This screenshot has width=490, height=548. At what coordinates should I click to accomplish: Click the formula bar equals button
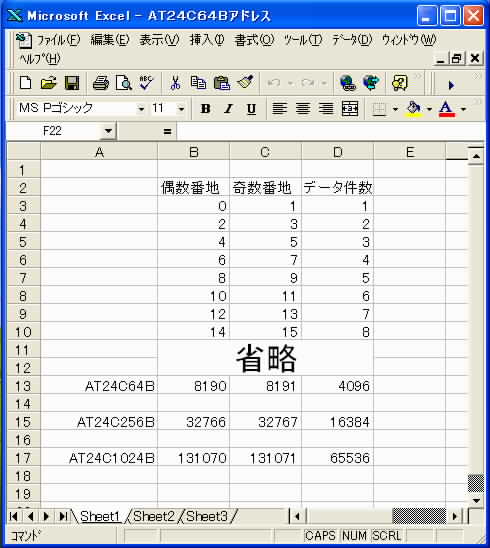(167, 131)
